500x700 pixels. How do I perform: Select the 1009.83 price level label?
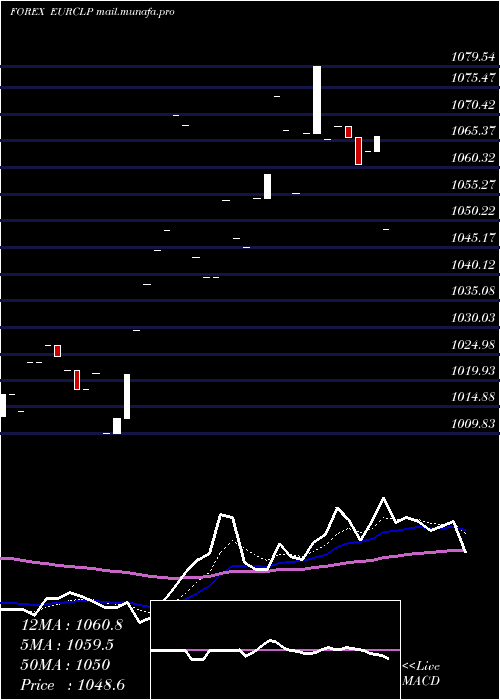click(x=473, y=423)
